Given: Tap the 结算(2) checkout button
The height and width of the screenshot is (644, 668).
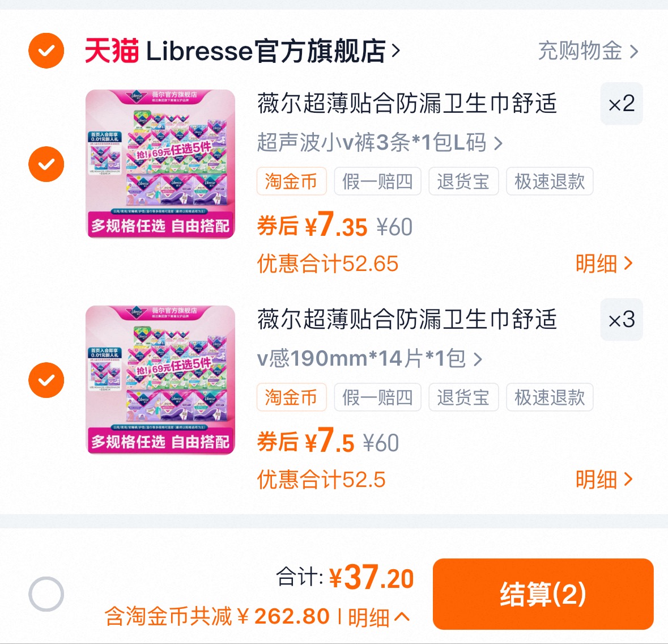Looking at the screenshot, I should 543,594.
